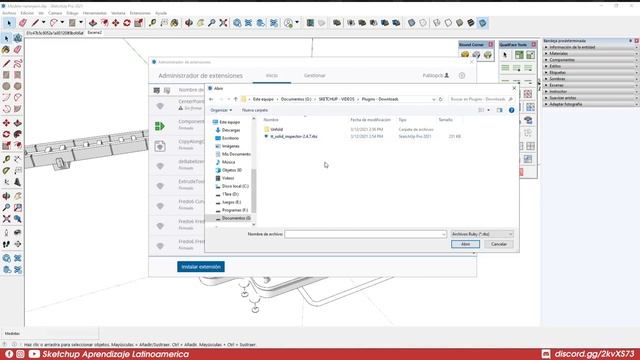Click the Facebook icon in bottom banner
640x360 pixels.
click(9, 354)
